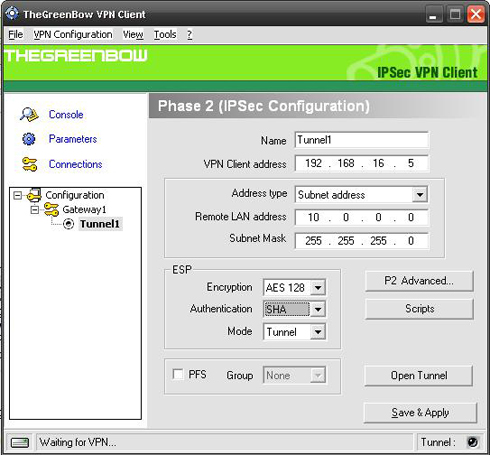490x455 pixels.
Task: Click the Connections keys icon
Action: click(x=29, y=164)
